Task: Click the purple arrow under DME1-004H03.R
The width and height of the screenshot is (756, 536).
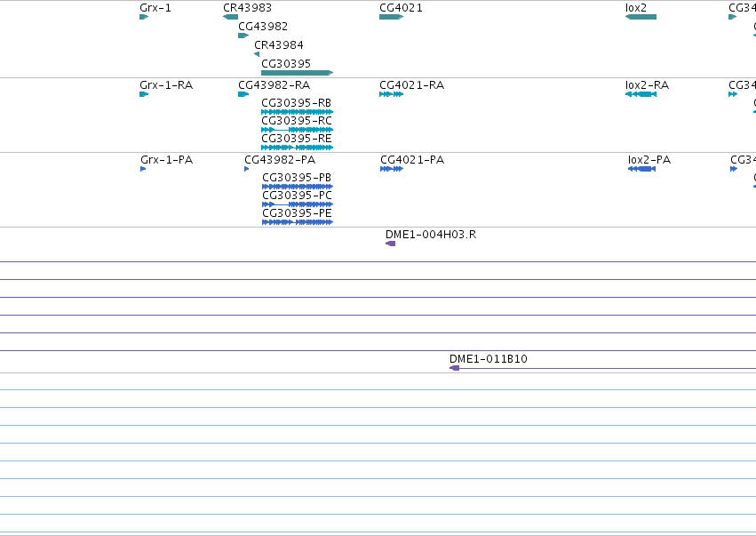Action: click(x=391, y=244)
